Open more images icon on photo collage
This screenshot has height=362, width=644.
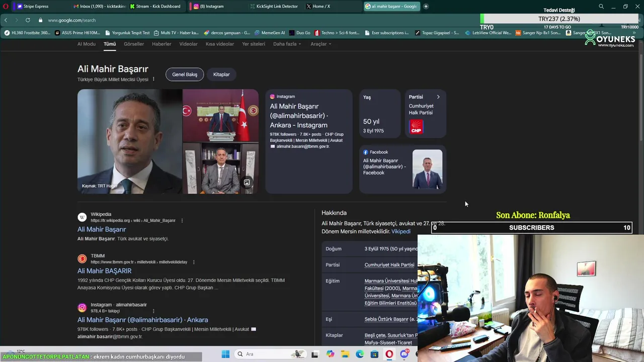coord(247,183)
